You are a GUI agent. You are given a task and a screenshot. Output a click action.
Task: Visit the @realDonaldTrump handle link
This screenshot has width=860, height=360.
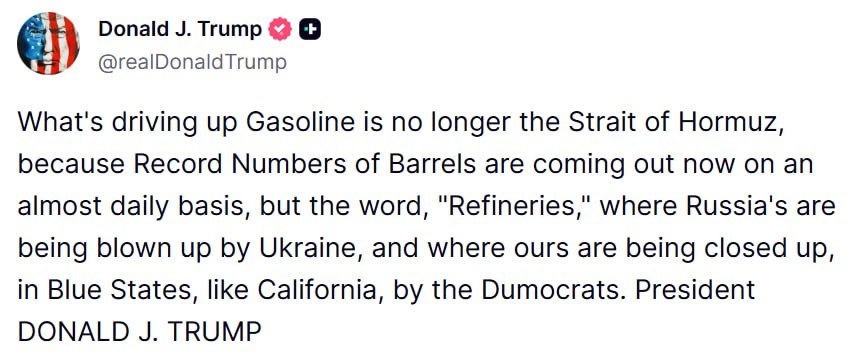point(192,63)
